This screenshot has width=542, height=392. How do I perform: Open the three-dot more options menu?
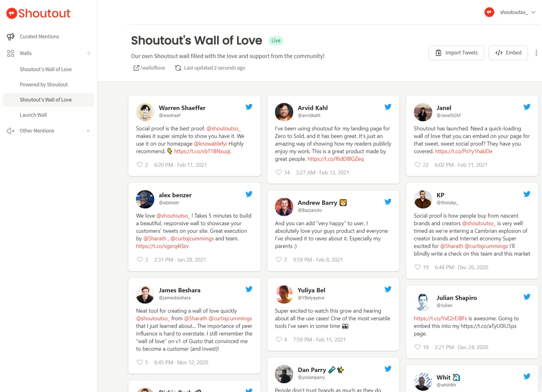click(x=536, y=53)
